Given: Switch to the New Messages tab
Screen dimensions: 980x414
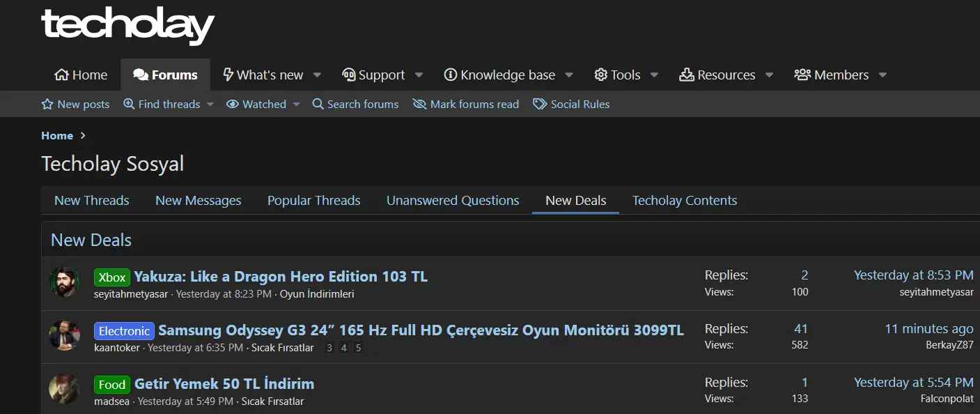Looking at the screenshot, I should [x=199, y=200].
